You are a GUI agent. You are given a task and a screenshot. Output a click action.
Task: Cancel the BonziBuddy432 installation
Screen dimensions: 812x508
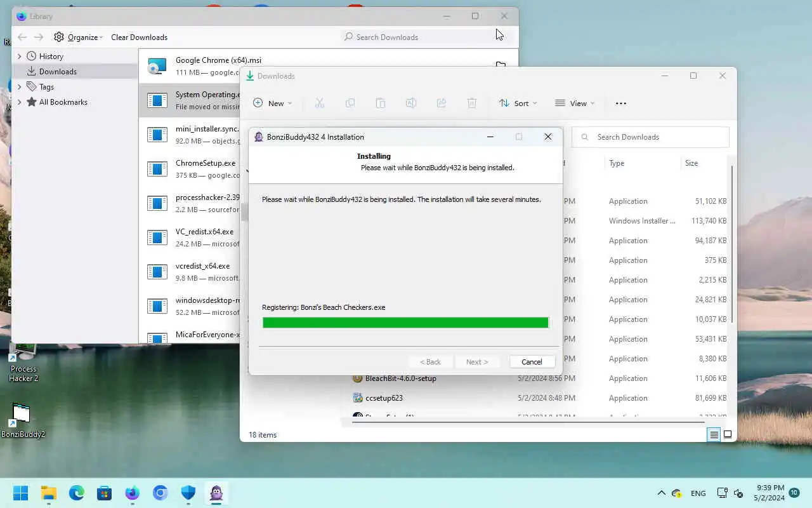[532, 361]
